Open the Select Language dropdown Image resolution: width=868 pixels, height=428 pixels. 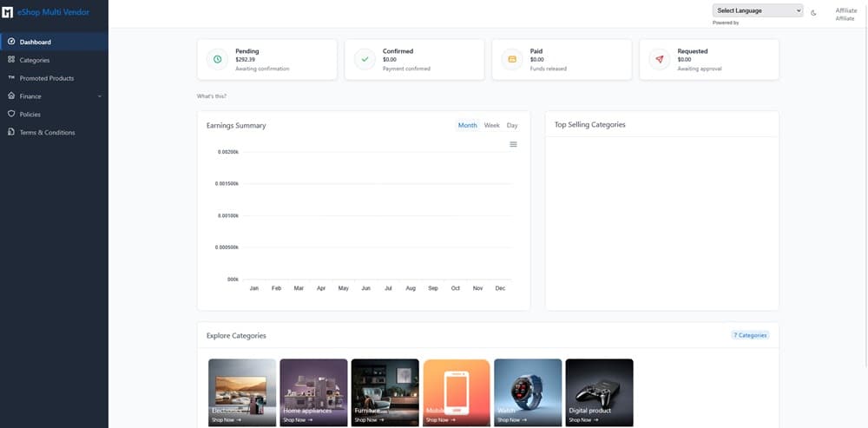pos(757,10)
